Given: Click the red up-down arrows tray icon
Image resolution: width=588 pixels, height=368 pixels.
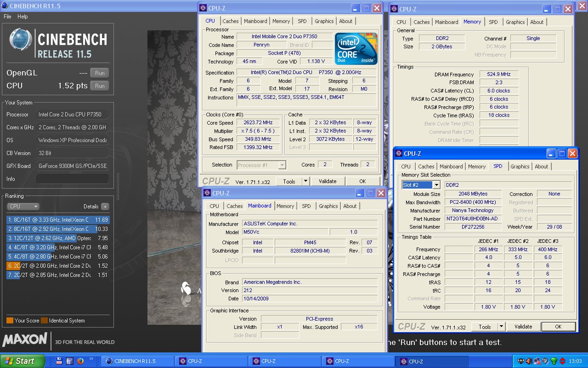Looking at the screenshot, I should click(x=561, y=361).
